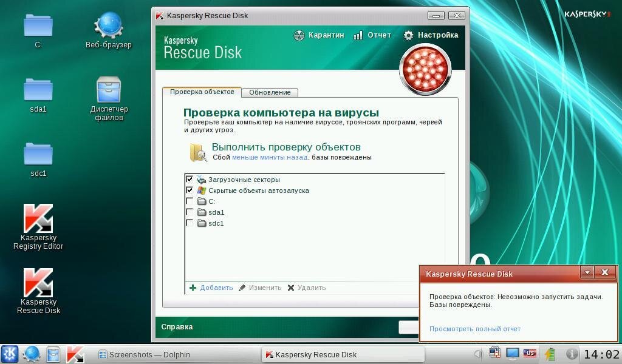Check the sda1 scan target checkbox
The width and height of the screenshot is (622, 364).
(x=190, y=212)
